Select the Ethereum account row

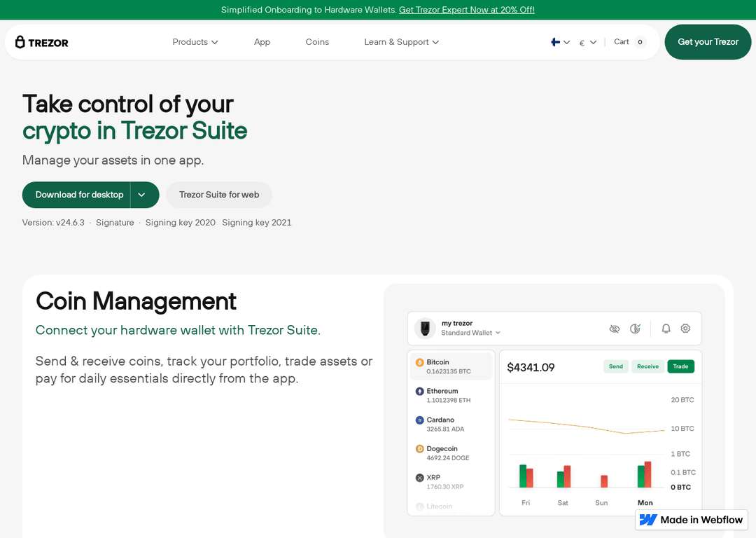pyautogui.click(x=451, y=395)
